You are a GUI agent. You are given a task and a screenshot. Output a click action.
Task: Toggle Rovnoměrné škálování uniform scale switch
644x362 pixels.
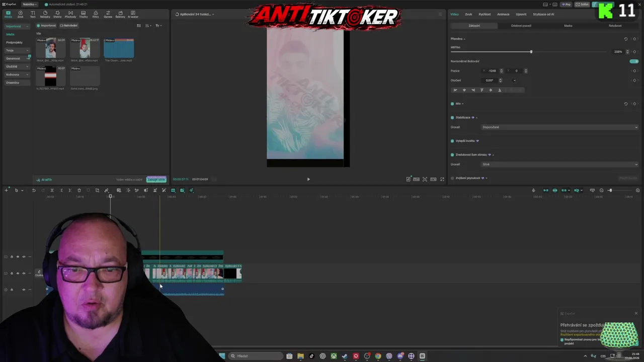tap(634, 61)
